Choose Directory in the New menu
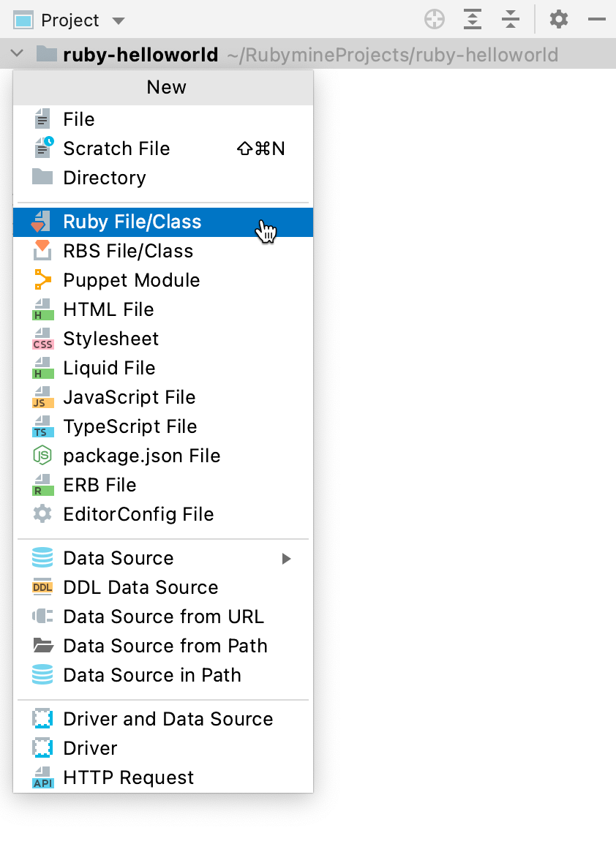 pyautogui.click(x=105, y=178)
